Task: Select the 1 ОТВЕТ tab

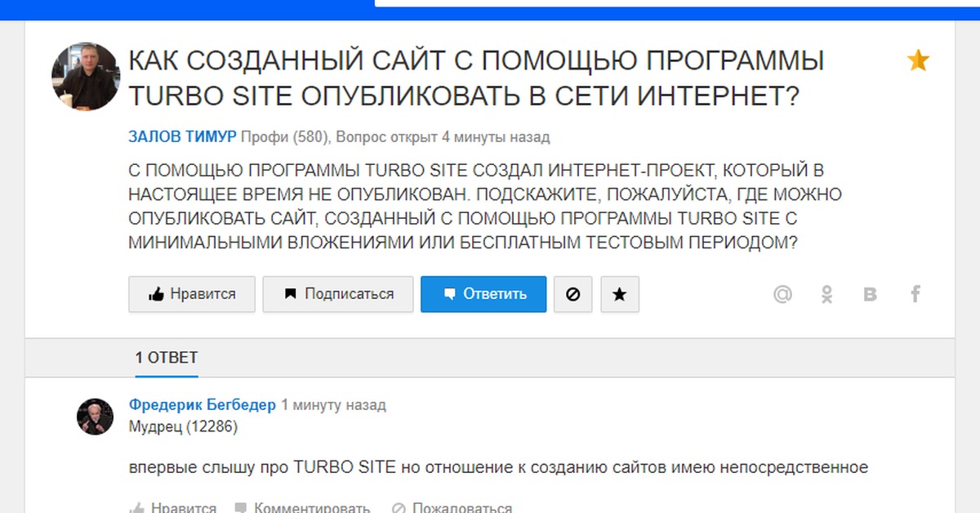Action: pos(167,359)
